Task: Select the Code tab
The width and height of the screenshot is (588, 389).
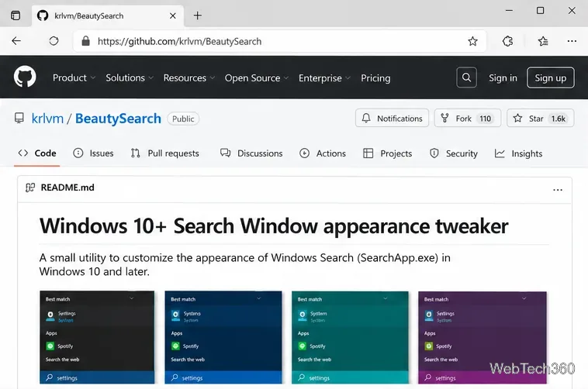Action: 37,153
